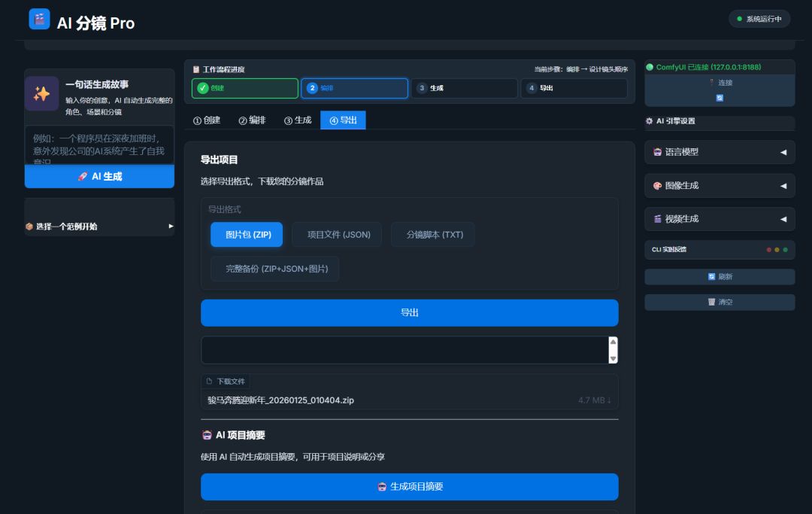Viewport: 812px width, 514px height.
Task: Click the ComfyUI connection status icon
Action: point(651,68)
